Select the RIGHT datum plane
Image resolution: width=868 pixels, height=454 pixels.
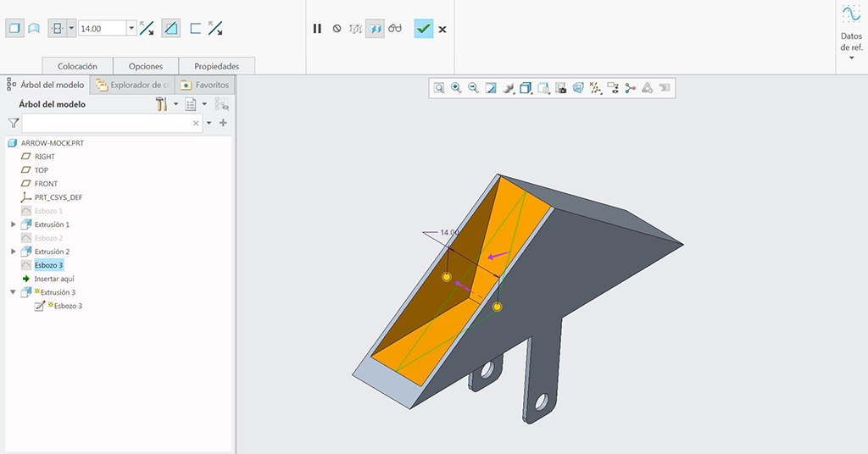click(x=44, y=157)
